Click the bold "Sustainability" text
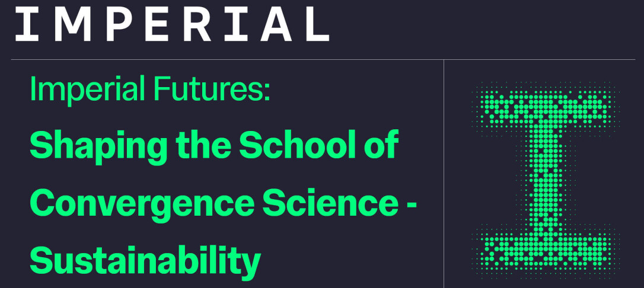Image resolution: width=644 pixels, height=288 pixels. (x=145, y=261)
